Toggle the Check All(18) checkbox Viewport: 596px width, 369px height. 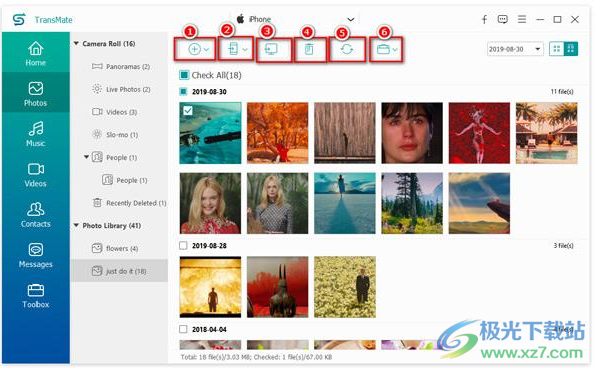(184, 75)
